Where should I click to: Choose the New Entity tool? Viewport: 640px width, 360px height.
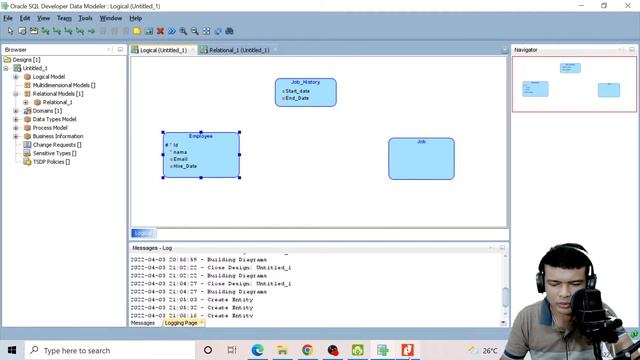pos(22,31)
